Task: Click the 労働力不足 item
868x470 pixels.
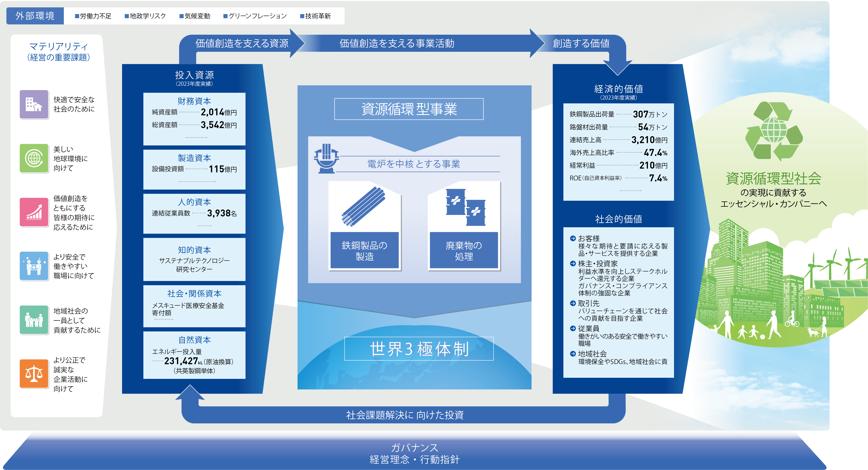Action: click(93, 16)
